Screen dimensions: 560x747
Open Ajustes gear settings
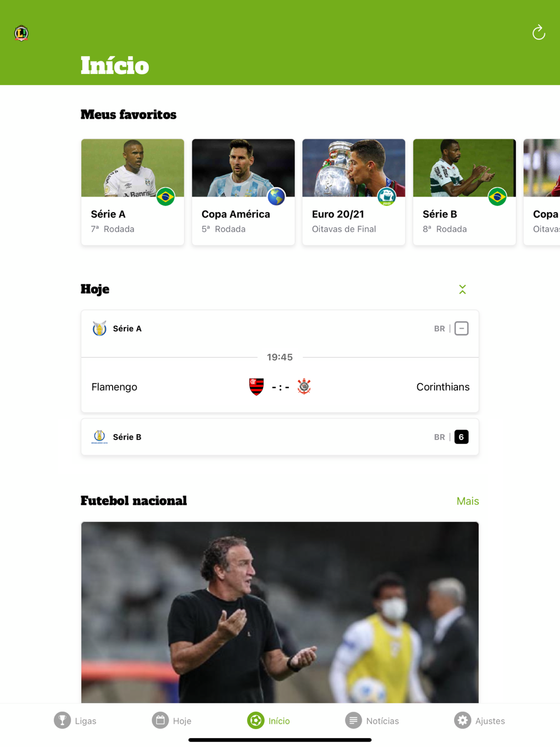point(463,720)
